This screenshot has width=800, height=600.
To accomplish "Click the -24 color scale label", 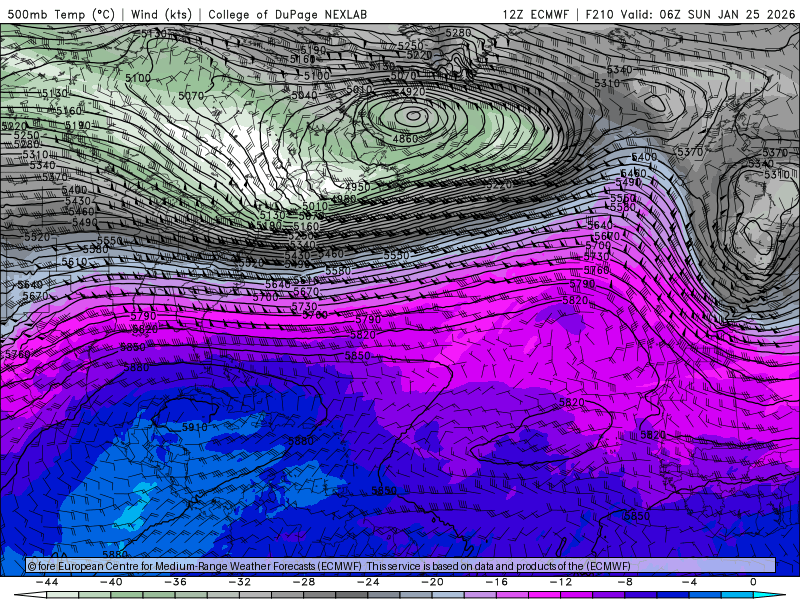I will [x=368, y=582].
